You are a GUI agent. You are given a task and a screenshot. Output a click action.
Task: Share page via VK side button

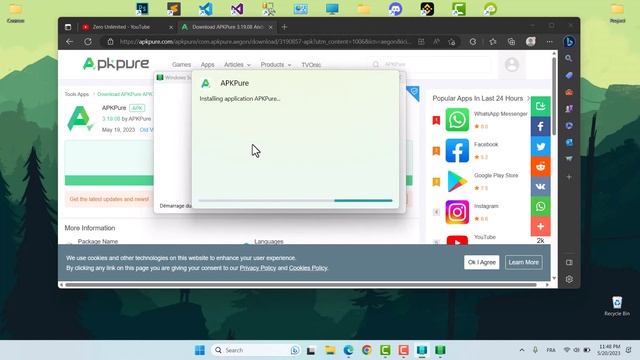point(540,186)
